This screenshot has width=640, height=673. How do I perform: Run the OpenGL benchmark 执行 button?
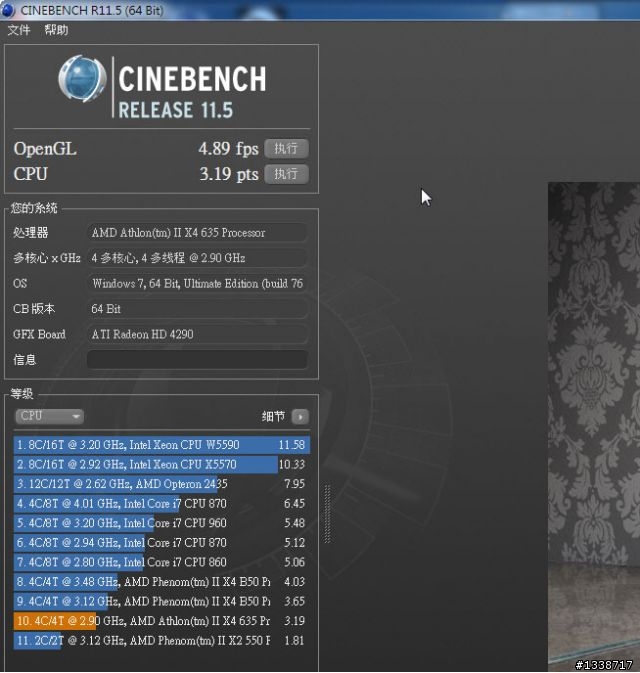click(x=286, y=149)
